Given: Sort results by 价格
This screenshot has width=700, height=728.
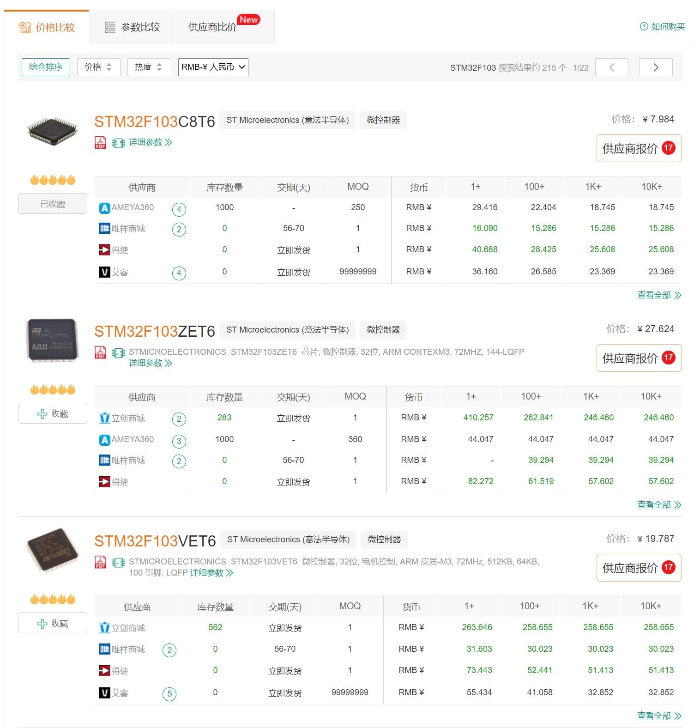Looking at the screenshot, I should [98, 67].
